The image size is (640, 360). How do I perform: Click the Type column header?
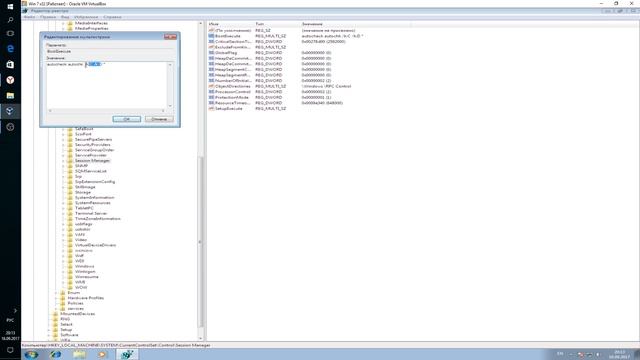pyautogui.click(x=277, y=24)
